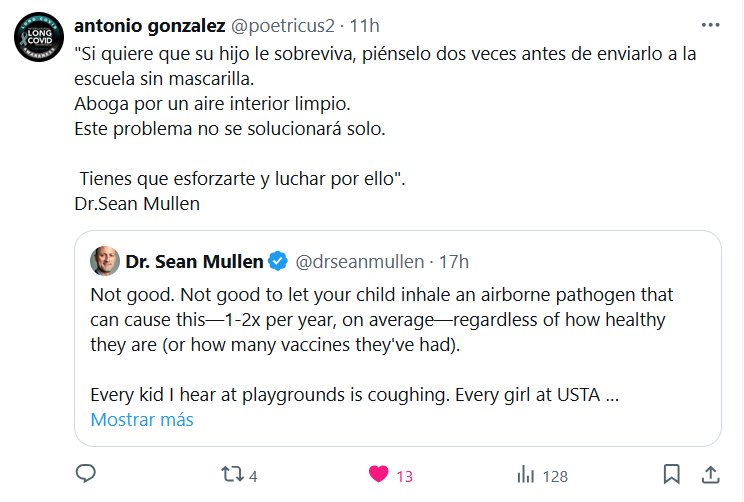Click the retweet count 4

pos(253,476)
